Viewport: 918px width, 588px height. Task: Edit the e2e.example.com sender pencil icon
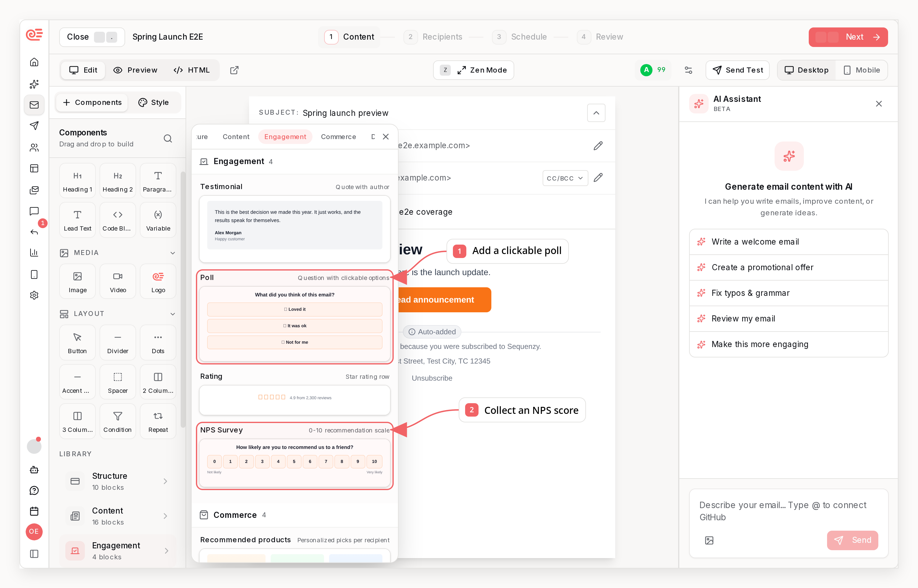[598, 145]
